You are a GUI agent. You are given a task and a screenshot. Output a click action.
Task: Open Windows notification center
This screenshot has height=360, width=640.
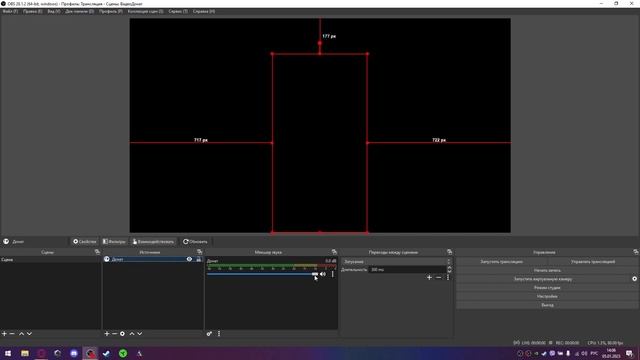pos(630,353)
